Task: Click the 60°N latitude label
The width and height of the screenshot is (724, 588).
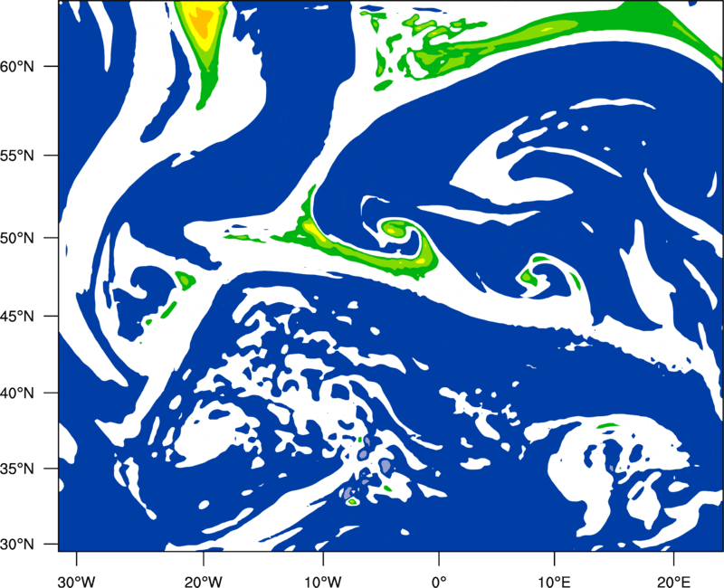Action: click(x=17, y=66)
